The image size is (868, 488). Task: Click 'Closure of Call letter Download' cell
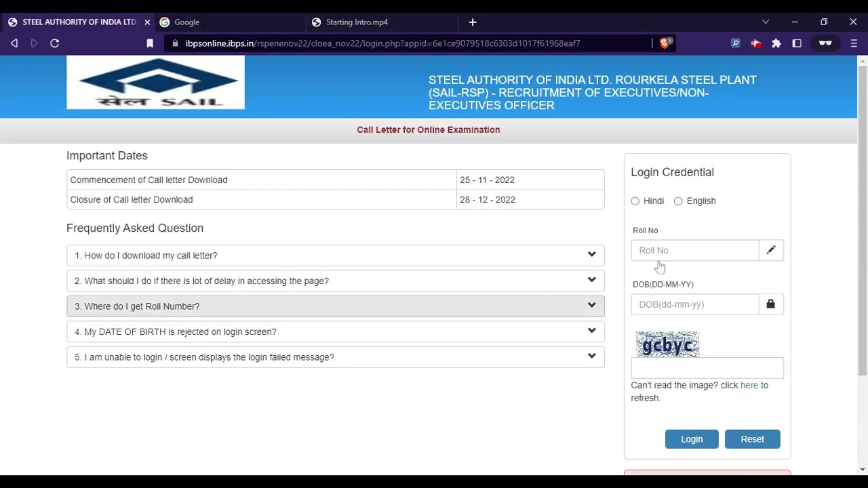click(x=262, y=199)
